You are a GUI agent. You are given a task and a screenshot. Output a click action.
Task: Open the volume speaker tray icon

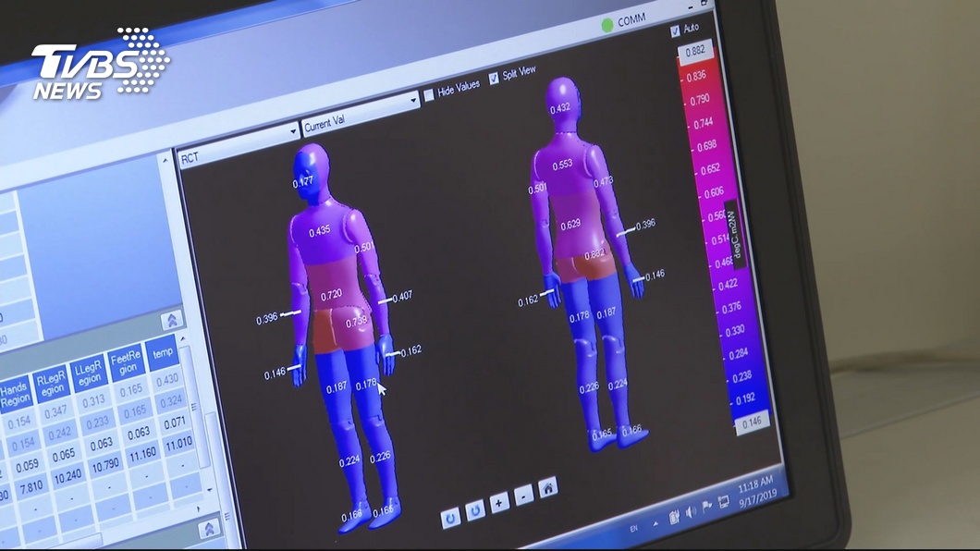(691, 512)
